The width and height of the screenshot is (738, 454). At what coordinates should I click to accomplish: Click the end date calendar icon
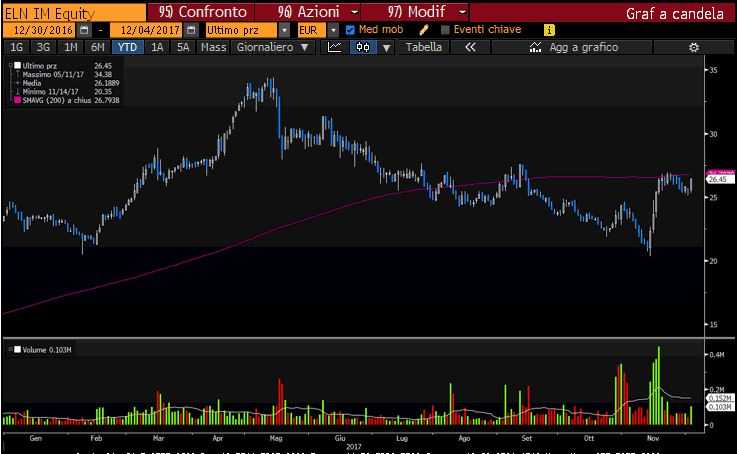(189, 30)
